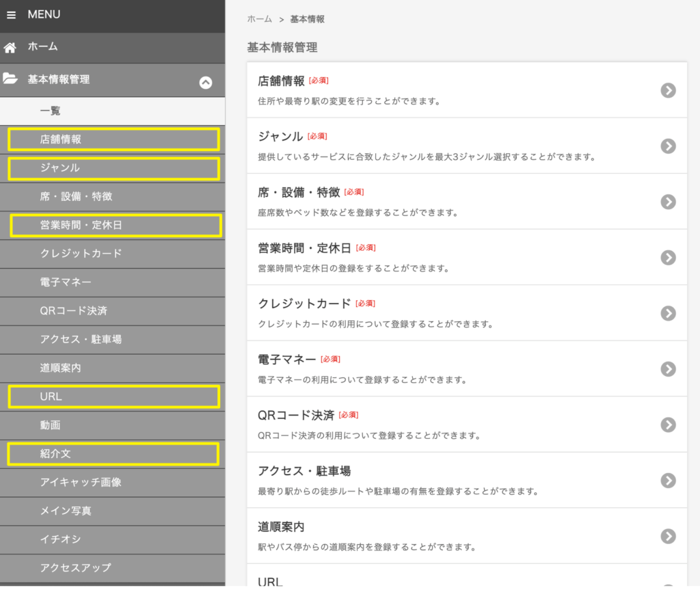Click the hamburger MENU icon
Viewport: 700px width, 605px height.
click(11, 14)
